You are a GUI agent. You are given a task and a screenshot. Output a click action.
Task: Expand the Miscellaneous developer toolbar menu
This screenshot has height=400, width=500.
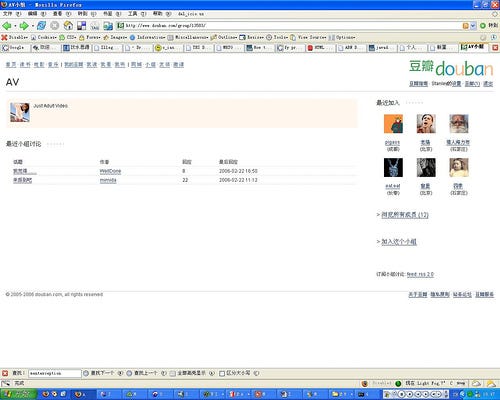coord(188,37)
